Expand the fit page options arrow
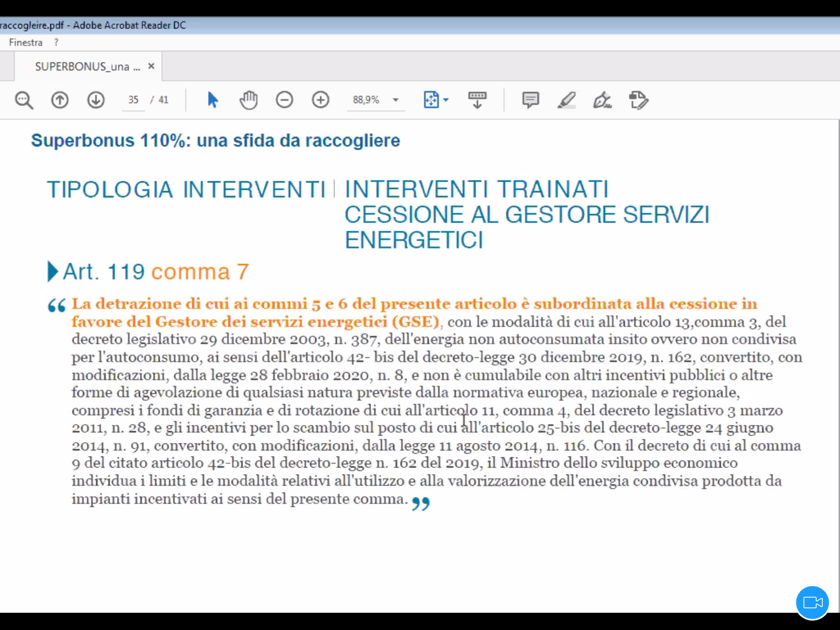Image resolution: width=840 pixels, height=630 pixels. point(446,100)
